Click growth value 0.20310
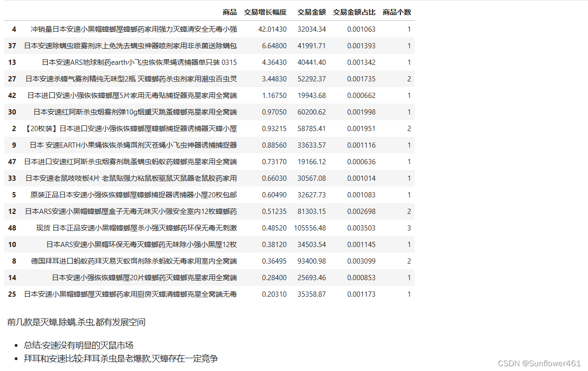The image size is (588, 371). pos(274,294)
